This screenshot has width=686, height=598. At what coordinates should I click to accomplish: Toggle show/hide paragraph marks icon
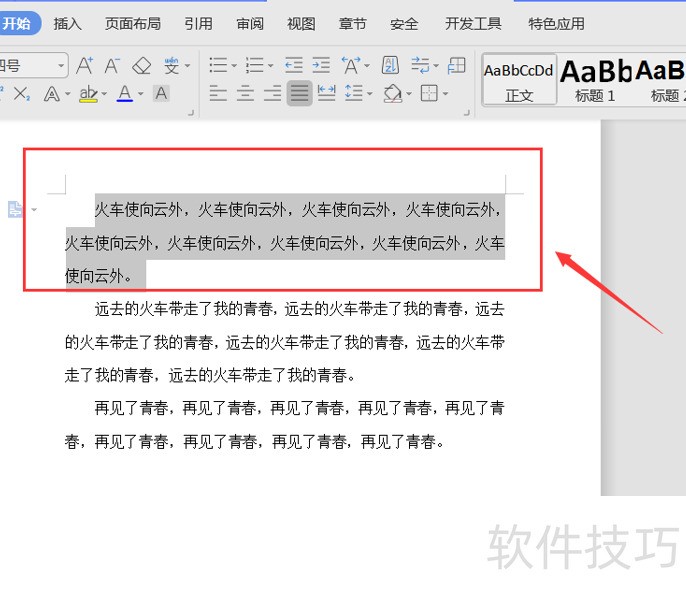point(420,66)
